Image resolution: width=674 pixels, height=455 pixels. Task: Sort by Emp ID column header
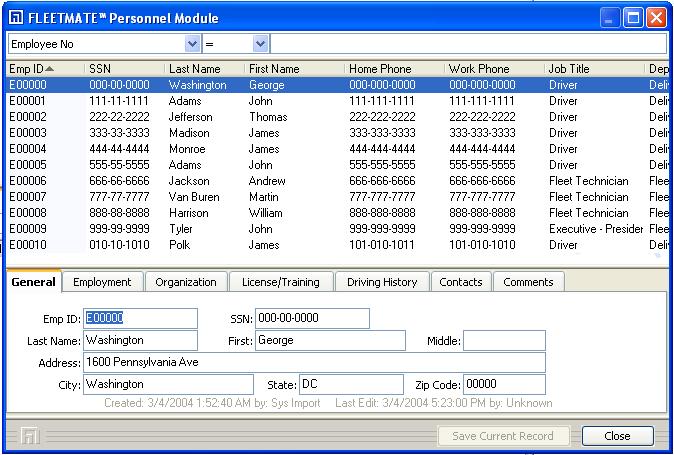(45, 69)
